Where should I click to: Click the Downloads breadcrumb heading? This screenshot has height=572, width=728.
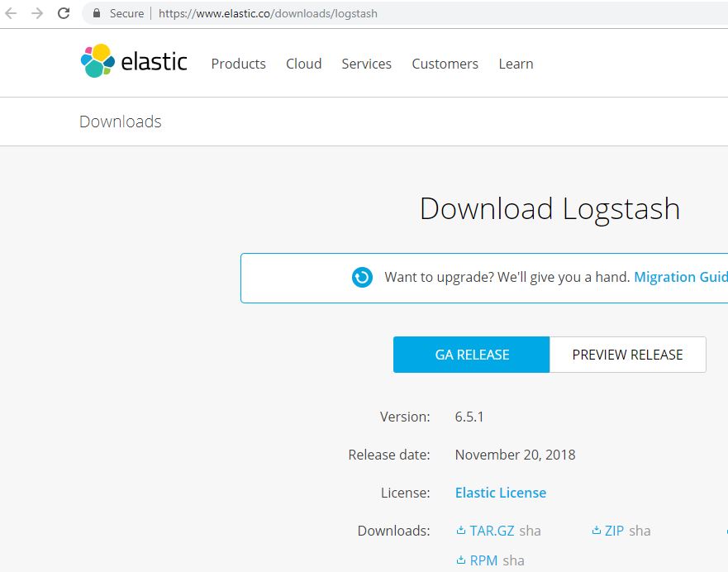(x=121, y=122)
